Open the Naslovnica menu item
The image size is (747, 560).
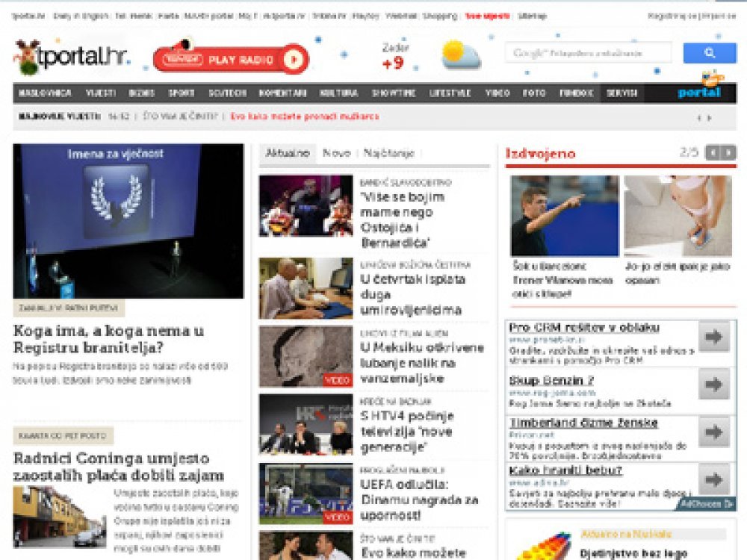(x=45, y=93)
